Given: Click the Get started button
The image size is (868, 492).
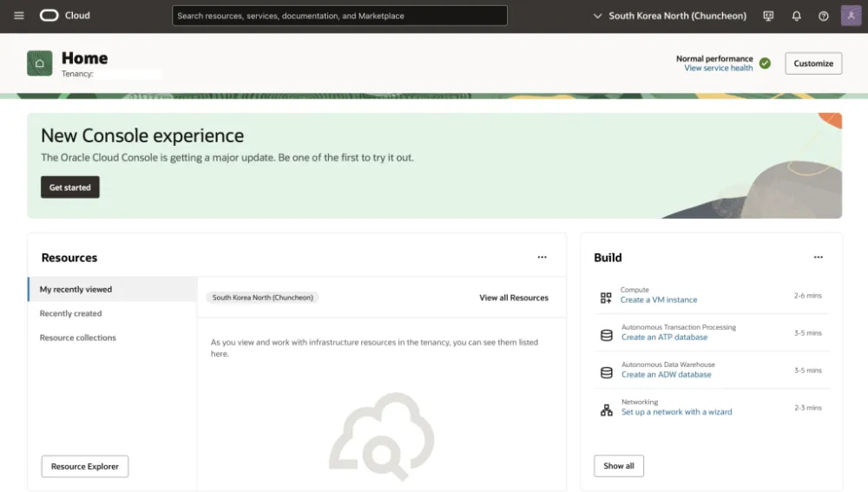Looking at the screenshot, I should (69, 187).
